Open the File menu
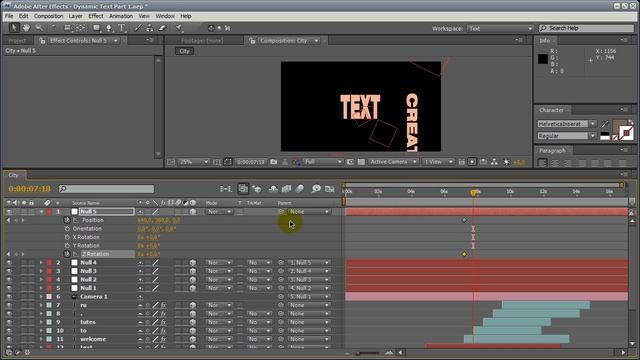Viewport: 640px width, 360px height. tap(9, 16)
